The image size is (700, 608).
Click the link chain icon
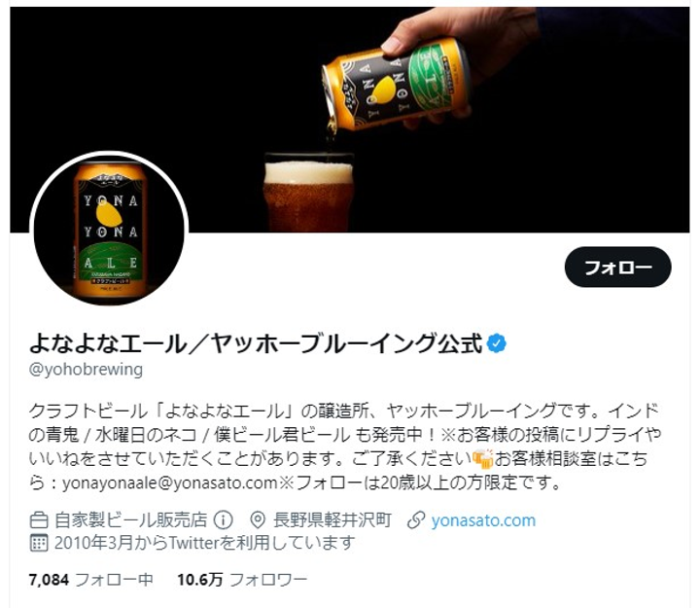pos(416,520)
